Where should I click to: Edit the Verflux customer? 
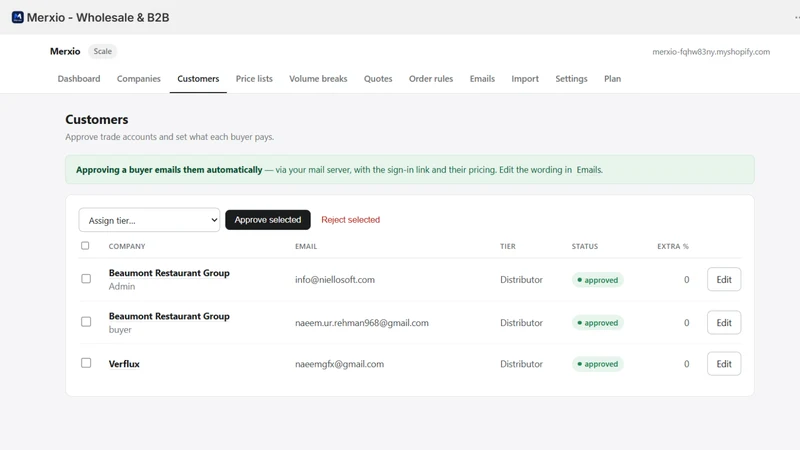click(x=723, y=364)
